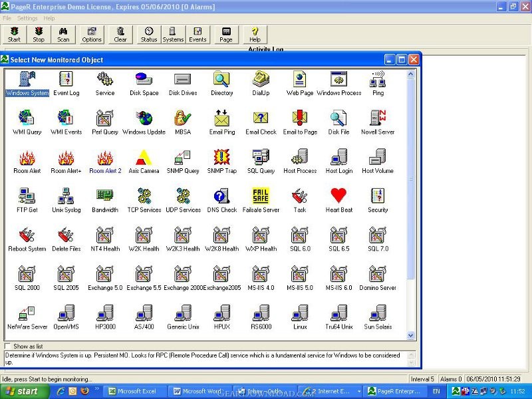Screen dimensions: 532x399
Task: Clear the activity log via toolbar
Action: 120,35
